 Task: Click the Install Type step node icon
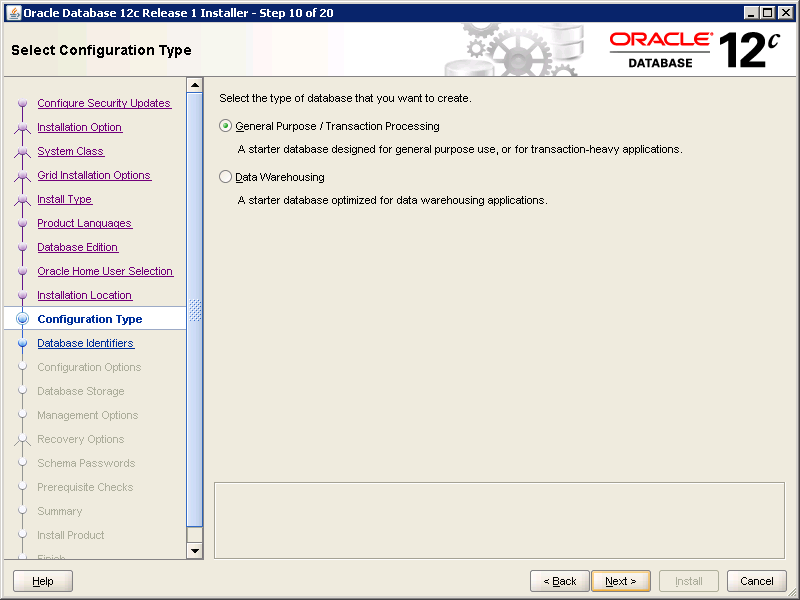(22, 199)
